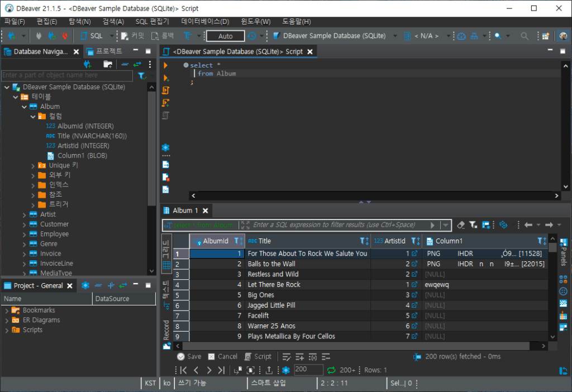The image size is (572, 392).
Task: Open the active connection dropdown DBeaver Sample Database
Action: pyautogui.click(x=333, y=36)
